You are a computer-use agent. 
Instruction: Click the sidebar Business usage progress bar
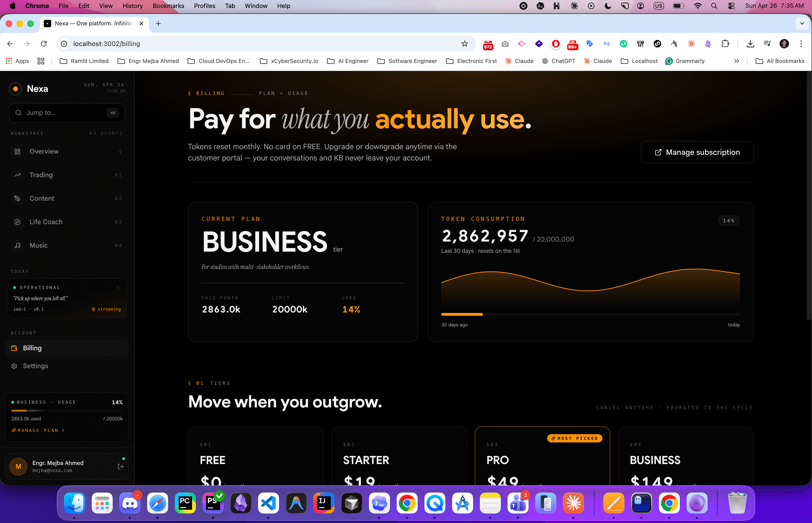pyautogui.click(x=67, y=411)
